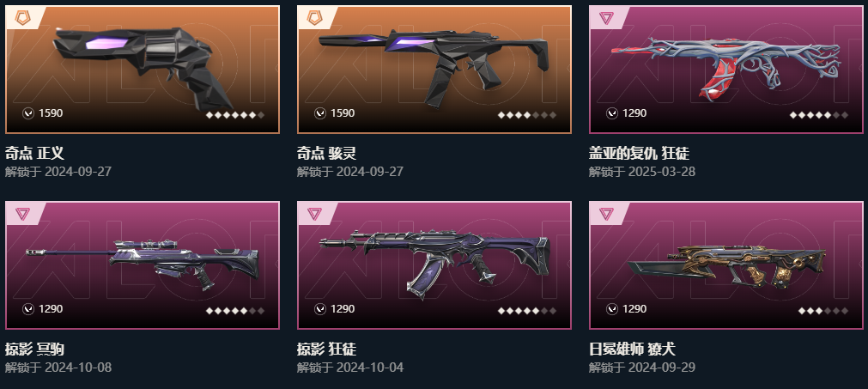Click the level diamonds on 日冕雄师 獠犬 card
868x389 pixels.
point(823,311)
